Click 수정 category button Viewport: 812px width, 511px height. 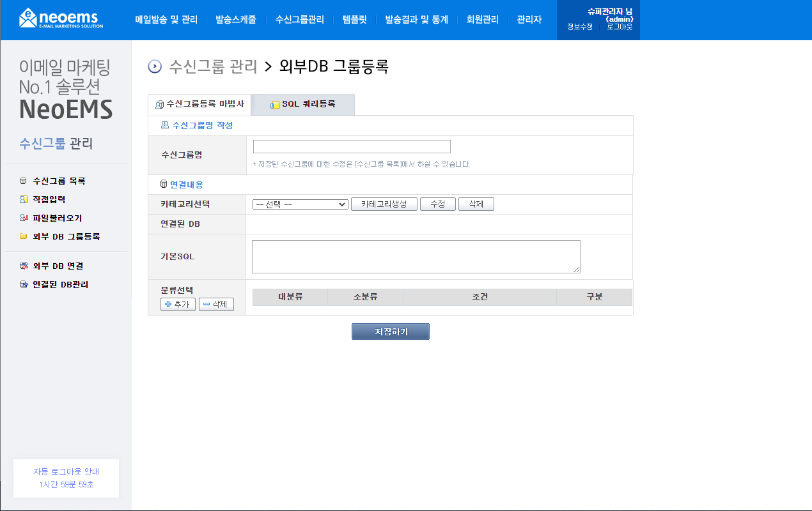coord(438,204)
